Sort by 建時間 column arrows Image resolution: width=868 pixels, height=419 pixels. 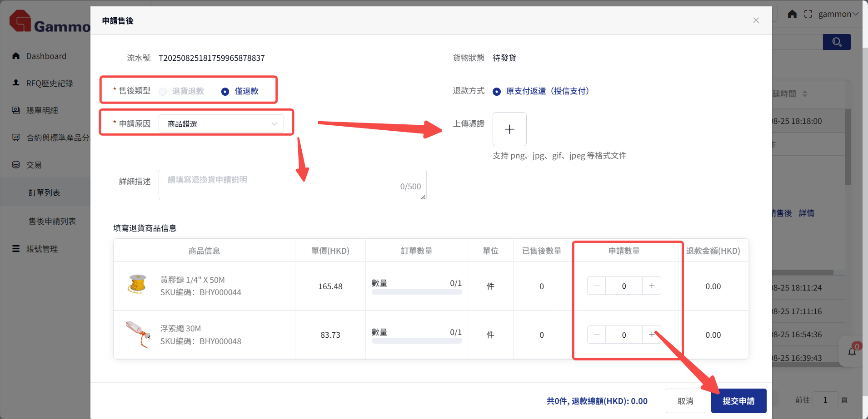(x=805, y=94)
